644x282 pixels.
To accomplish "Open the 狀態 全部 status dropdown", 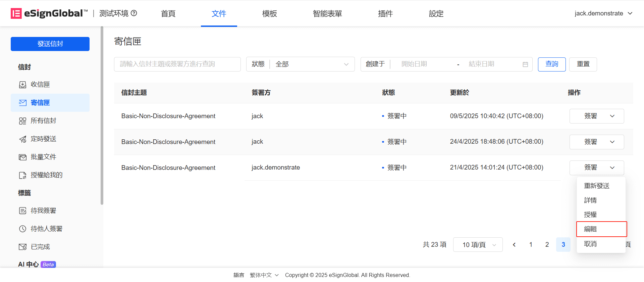I will coord(301,64).
